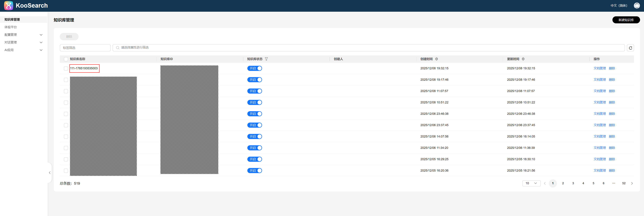Click the 标签筛选 input field
This screenshot has height=216, width=644.
coord(85,48)
